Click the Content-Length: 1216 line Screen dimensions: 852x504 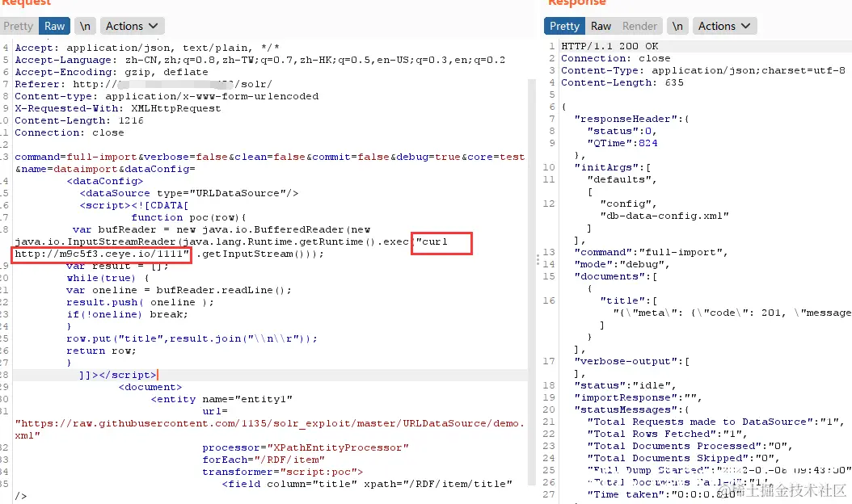(x=79, y=120)
